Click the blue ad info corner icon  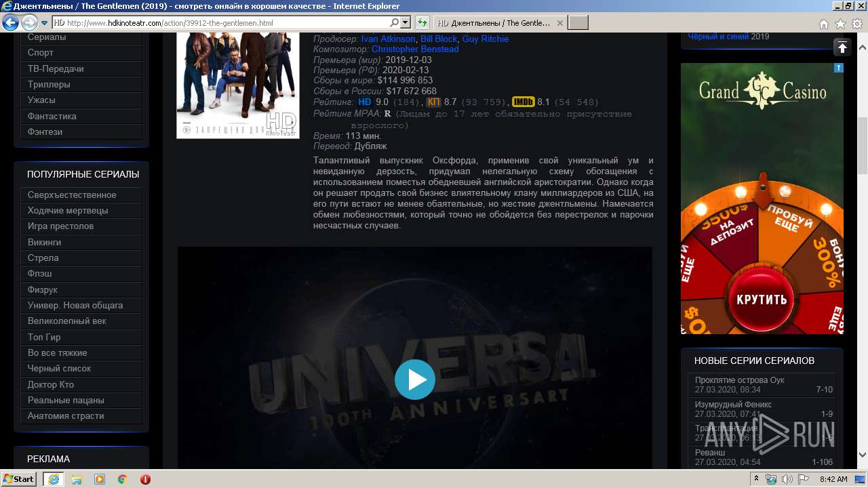coord(839,68)
